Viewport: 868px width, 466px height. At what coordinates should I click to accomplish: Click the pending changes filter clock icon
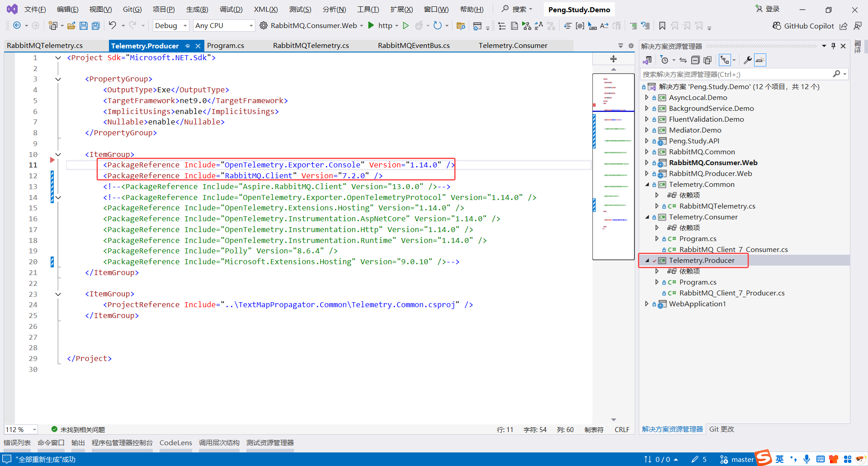665,60
